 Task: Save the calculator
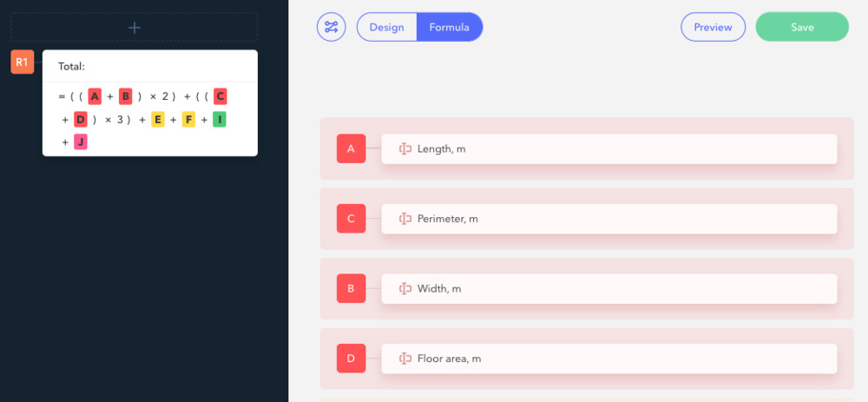(802, 27)
